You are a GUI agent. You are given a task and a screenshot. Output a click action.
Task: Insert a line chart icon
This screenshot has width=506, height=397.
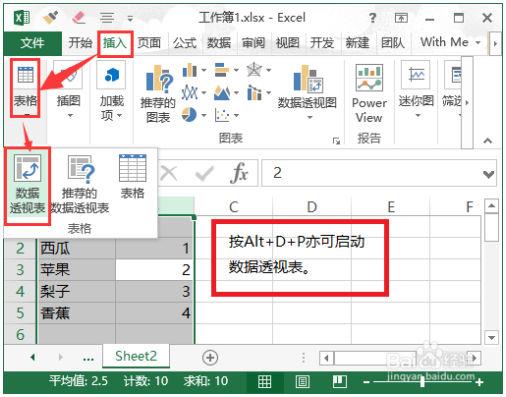click(x=190, y=92)
